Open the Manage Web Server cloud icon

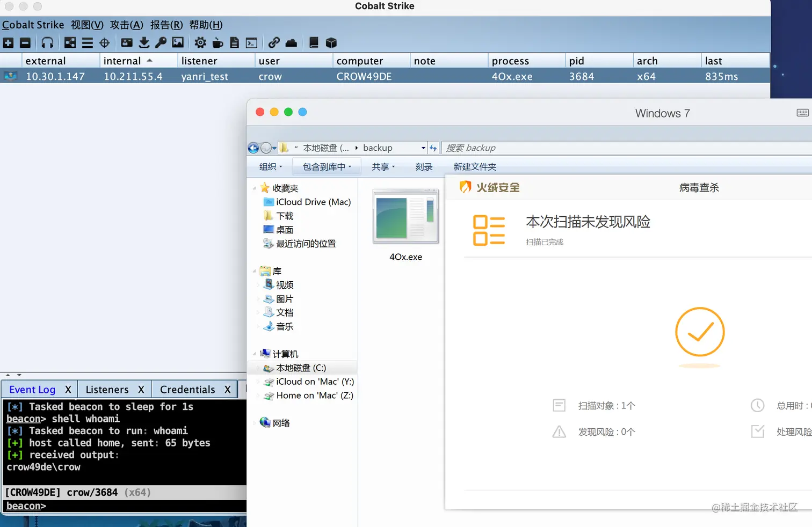pyautogui.click(x=291, y=43)
